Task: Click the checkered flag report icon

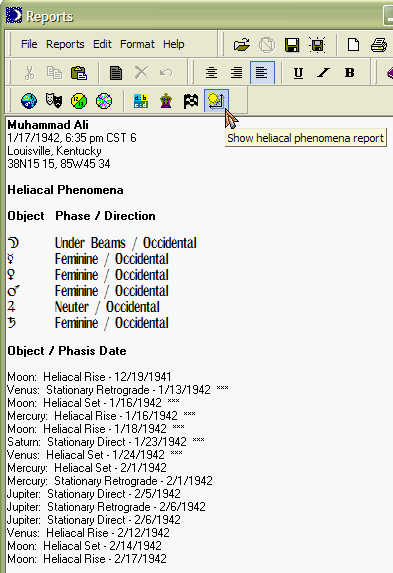Action: [x=191, y=101]
